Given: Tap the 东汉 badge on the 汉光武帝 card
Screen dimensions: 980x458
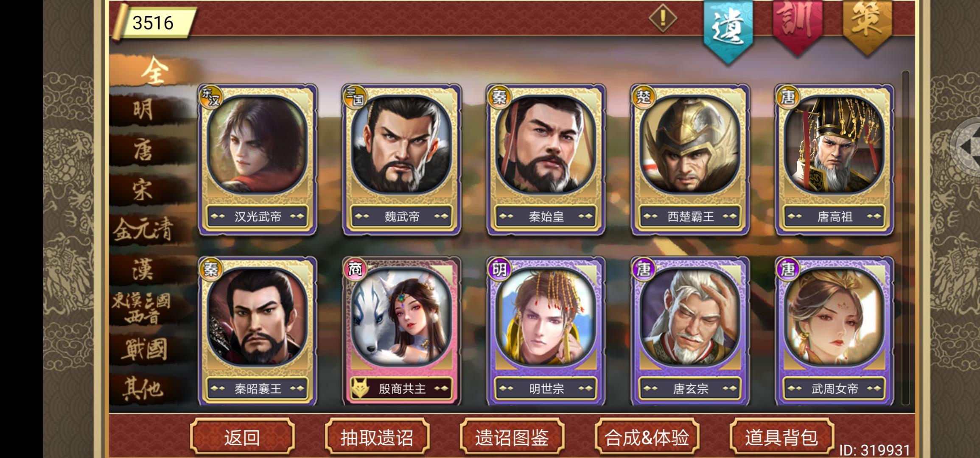Looking at the screenshot, I should (211, 97).
